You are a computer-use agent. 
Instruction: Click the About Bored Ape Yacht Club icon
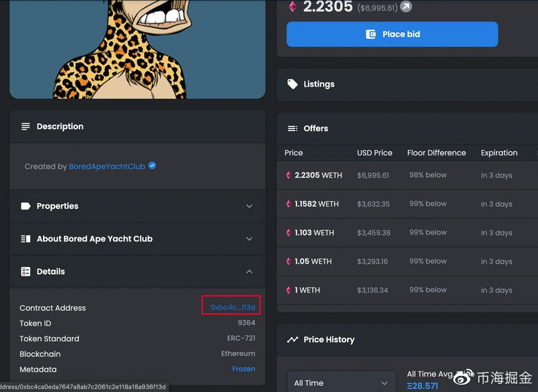tap(26, 239)
